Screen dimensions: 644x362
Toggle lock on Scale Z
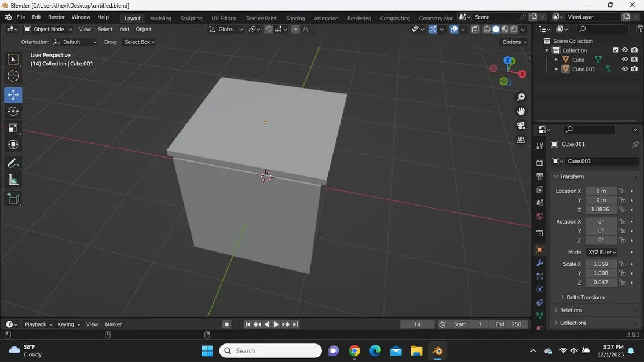[x=623, y=282]
